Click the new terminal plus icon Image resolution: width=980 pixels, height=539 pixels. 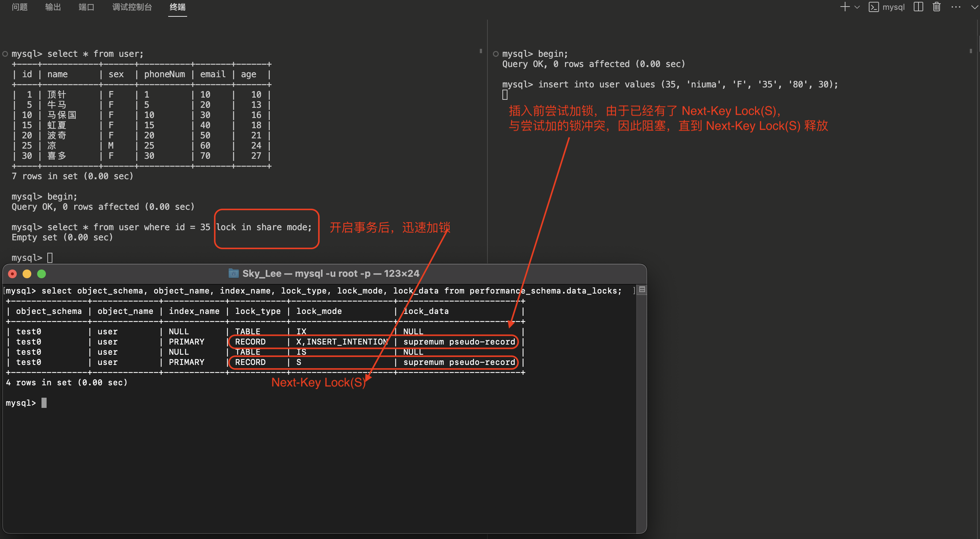845,7
